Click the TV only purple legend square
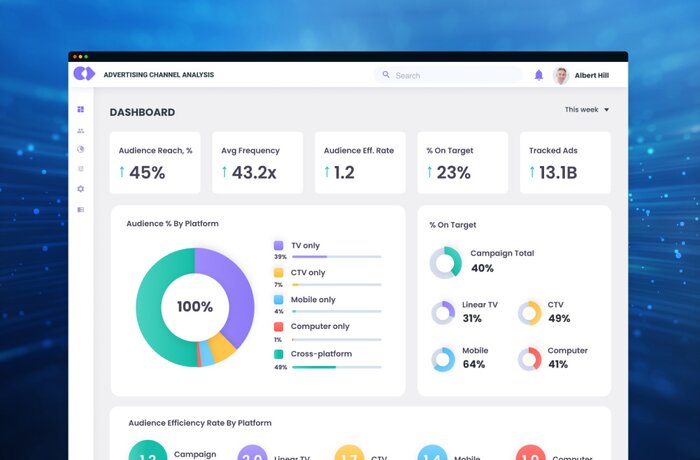 pyautogui.click(x=278, y=245)
